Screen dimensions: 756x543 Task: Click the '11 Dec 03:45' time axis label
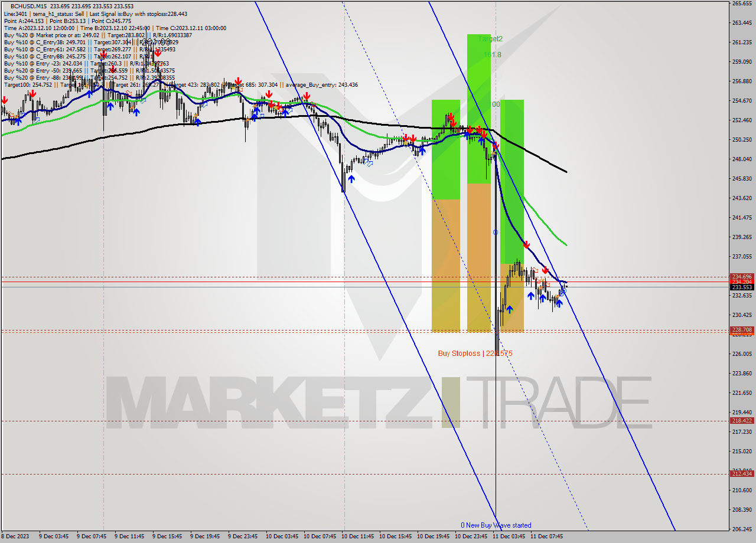509,537
